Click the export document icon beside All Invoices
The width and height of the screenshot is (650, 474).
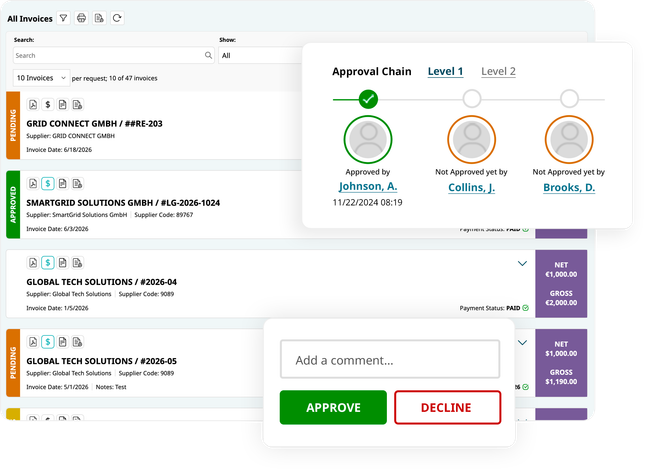click(99, 18)
